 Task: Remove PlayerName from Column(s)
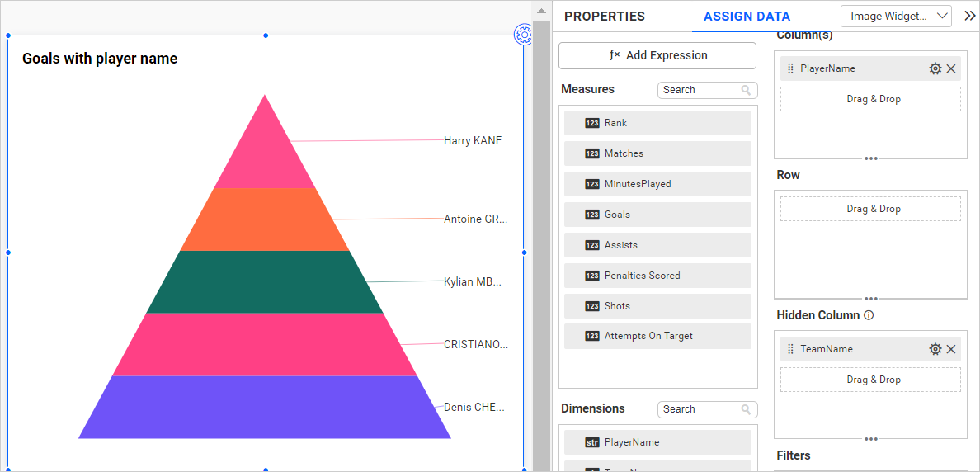[x=951, y=68]
